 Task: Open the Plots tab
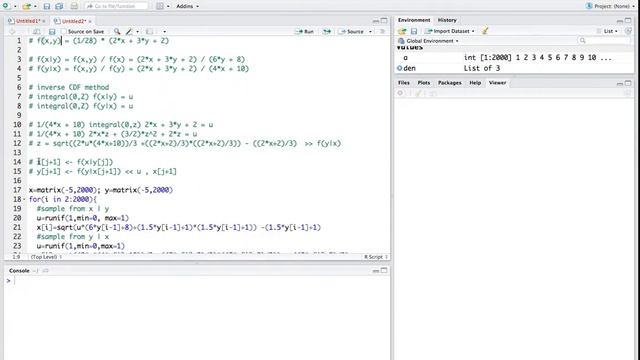coord(424,83)
